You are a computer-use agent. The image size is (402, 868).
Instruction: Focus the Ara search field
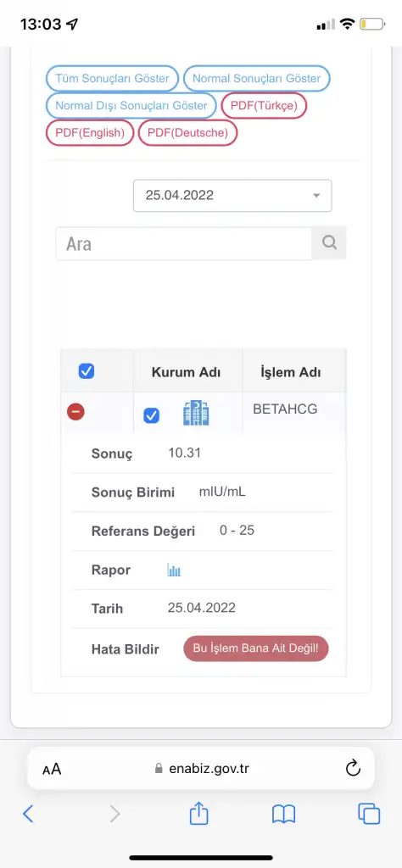pyautogui.click(x=184, y=243)
